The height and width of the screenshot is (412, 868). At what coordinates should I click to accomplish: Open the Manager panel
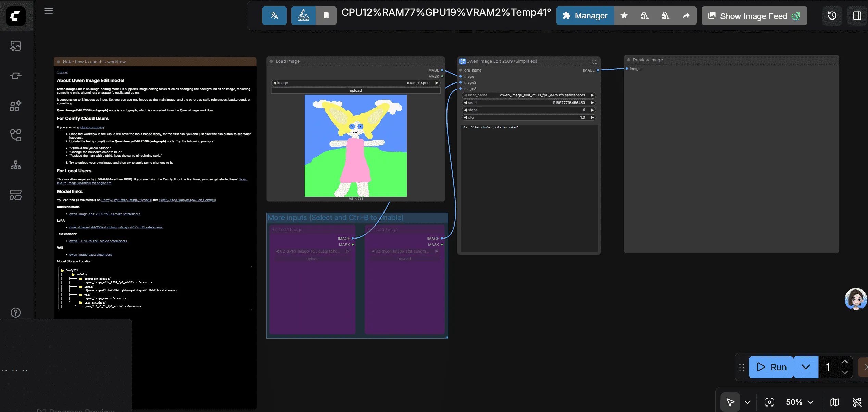(586, 15)
